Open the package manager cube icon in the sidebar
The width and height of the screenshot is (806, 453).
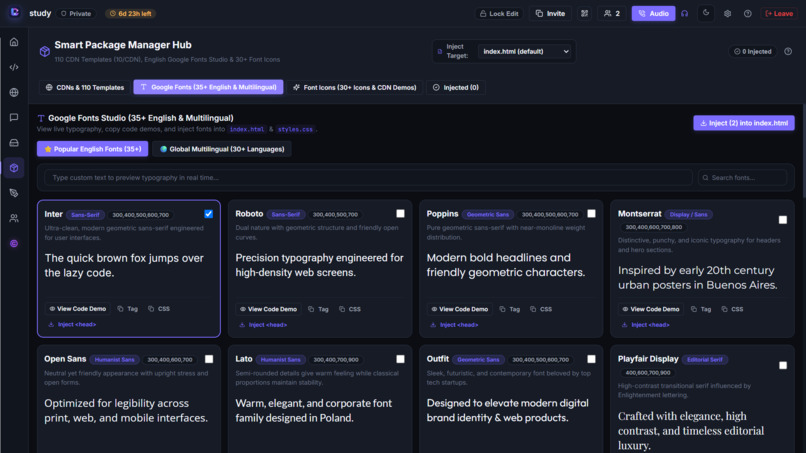(x=14, y=168)
